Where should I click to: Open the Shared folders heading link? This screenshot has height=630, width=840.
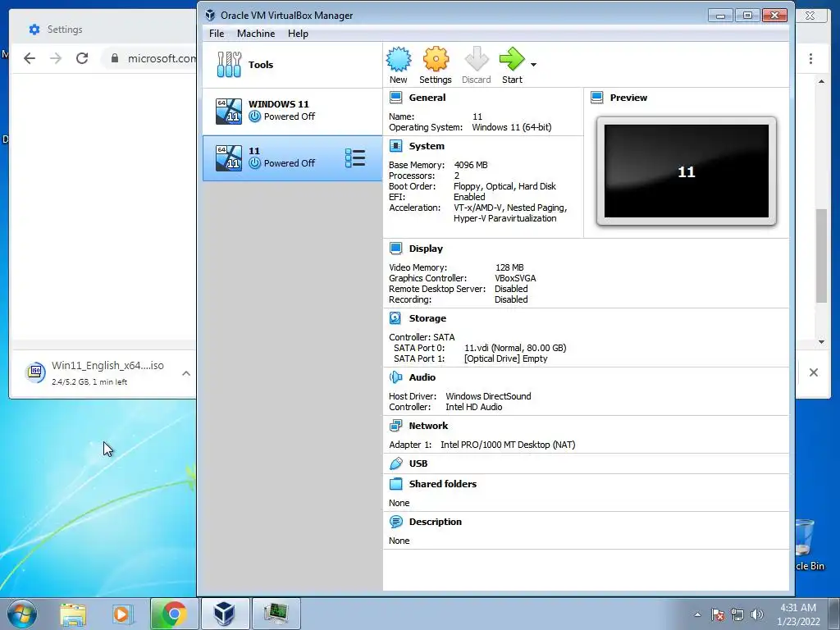pyautogui.click(x=442, y=484)
